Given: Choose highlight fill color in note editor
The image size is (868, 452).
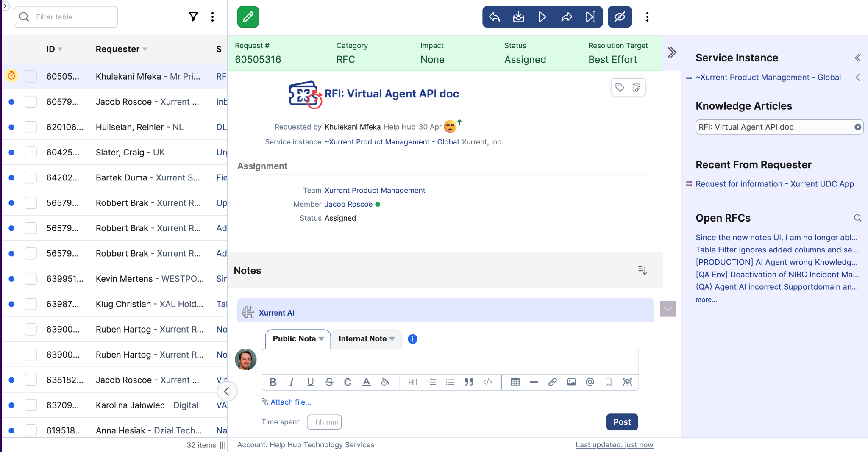Looking at the screenshot, I should (385, 382).
